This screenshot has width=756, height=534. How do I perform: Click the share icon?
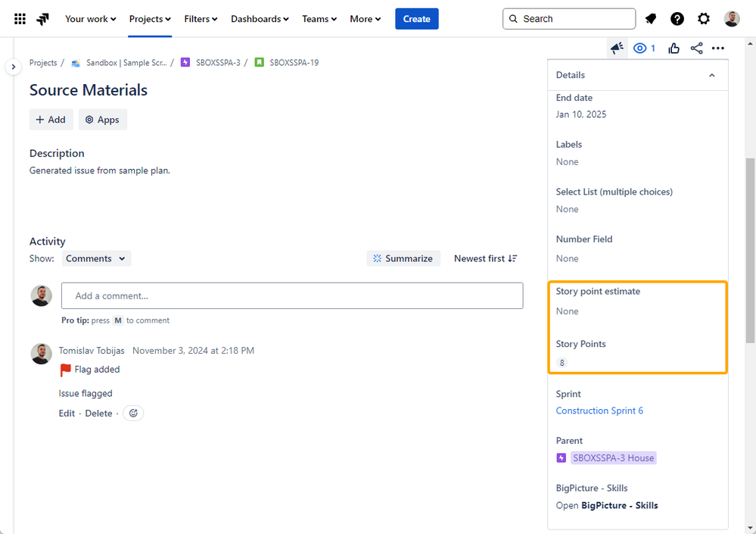click(x=696, y=48)
